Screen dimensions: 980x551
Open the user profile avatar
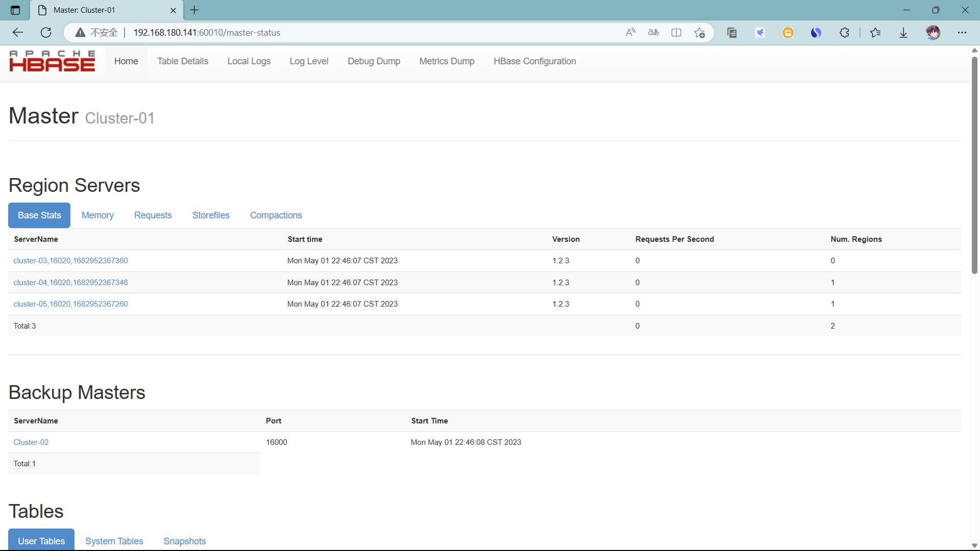[x=933, y=33]
